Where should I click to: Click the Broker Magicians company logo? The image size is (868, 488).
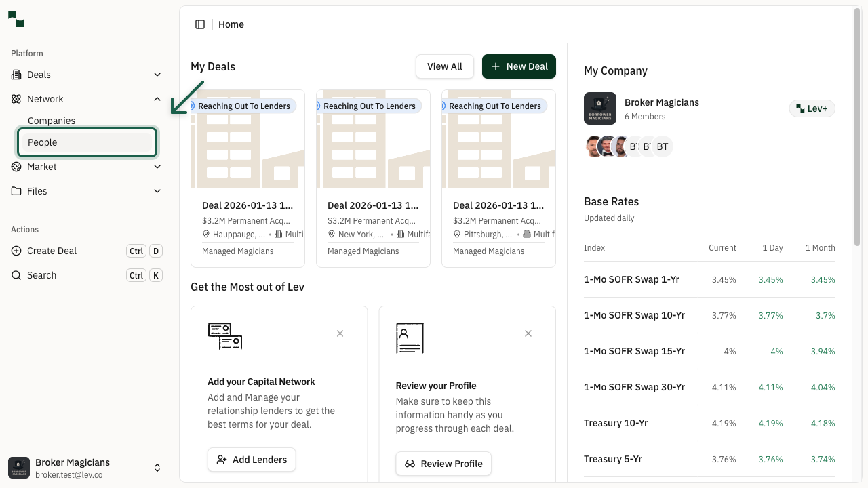point(599,108)
